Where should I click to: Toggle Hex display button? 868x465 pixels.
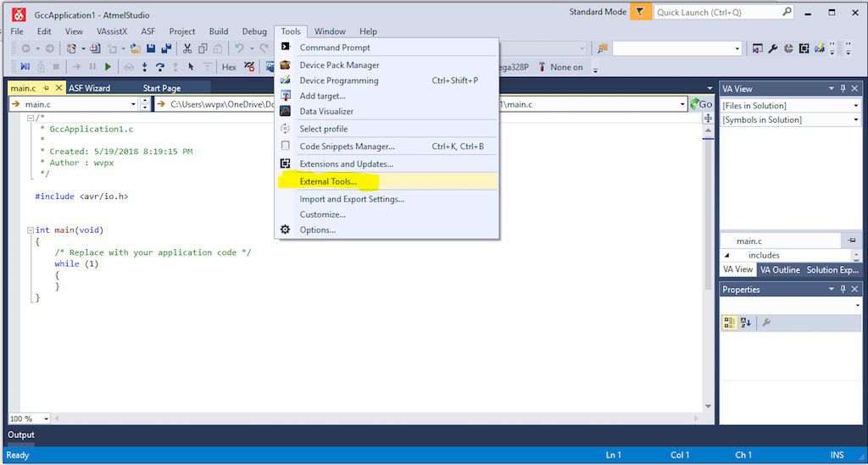click(x=229, y=67)
